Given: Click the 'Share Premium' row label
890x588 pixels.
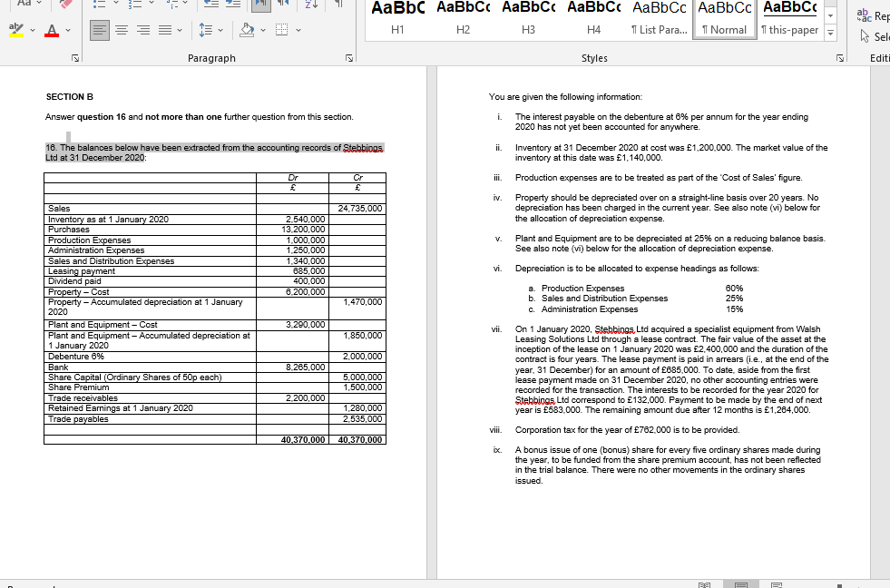Looking at the screenshot, I should [79, 387].
